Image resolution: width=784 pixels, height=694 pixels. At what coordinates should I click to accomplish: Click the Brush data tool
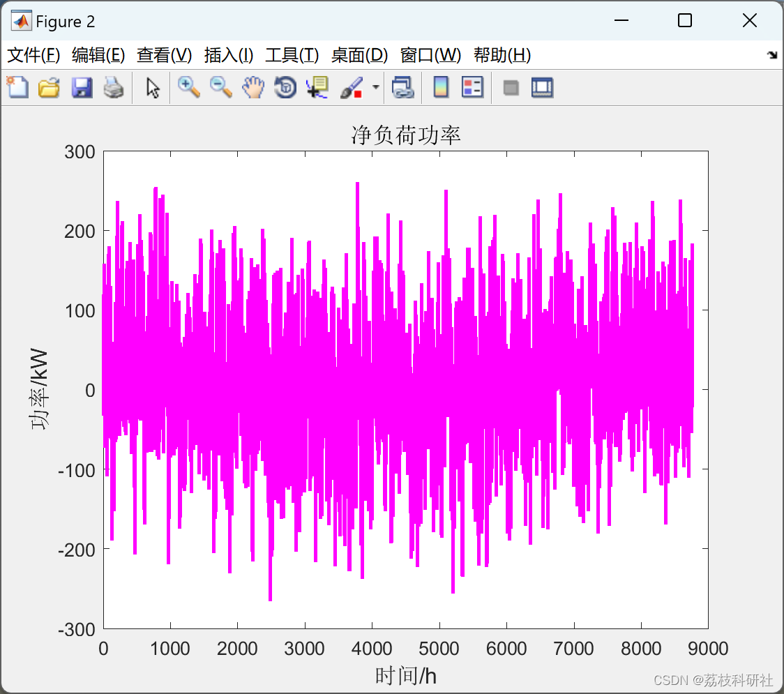pos(351,88)
